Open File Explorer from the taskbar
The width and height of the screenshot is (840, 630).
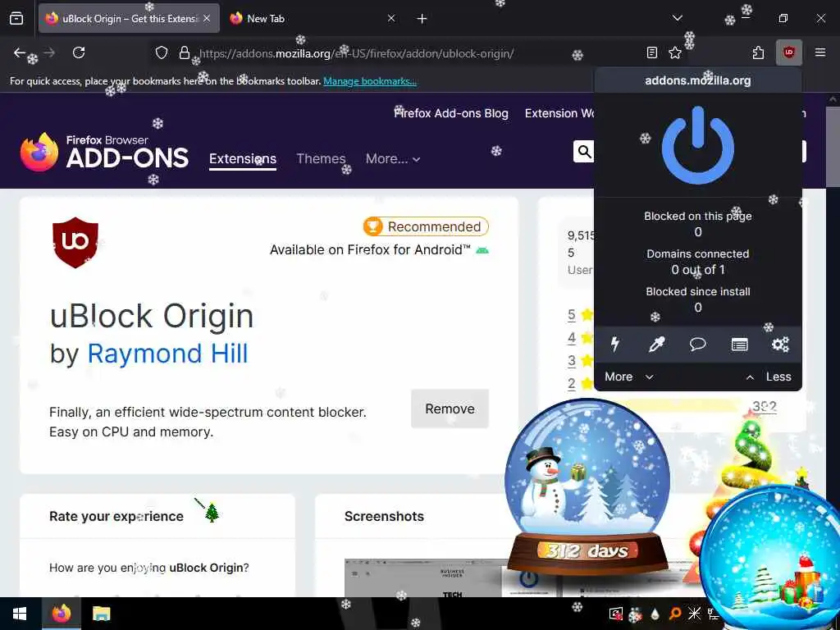click(101, 614)
